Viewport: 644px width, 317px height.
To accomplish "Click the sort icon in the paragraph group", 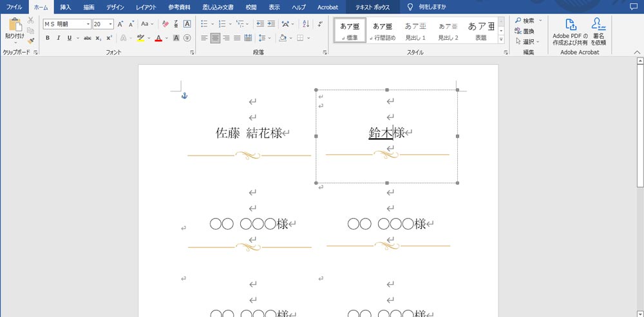I will pyautogui.click(x=304, y=24).
